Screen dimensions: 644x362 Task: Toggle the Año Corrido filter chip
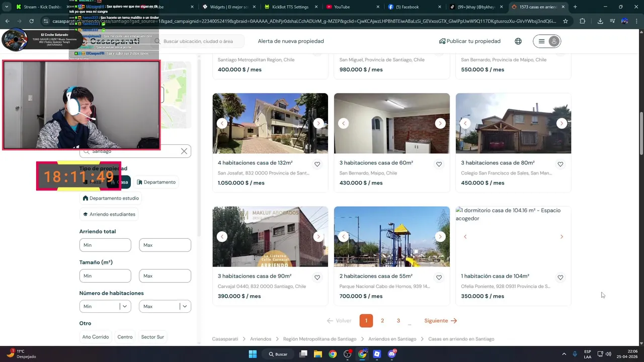[96, 337]
